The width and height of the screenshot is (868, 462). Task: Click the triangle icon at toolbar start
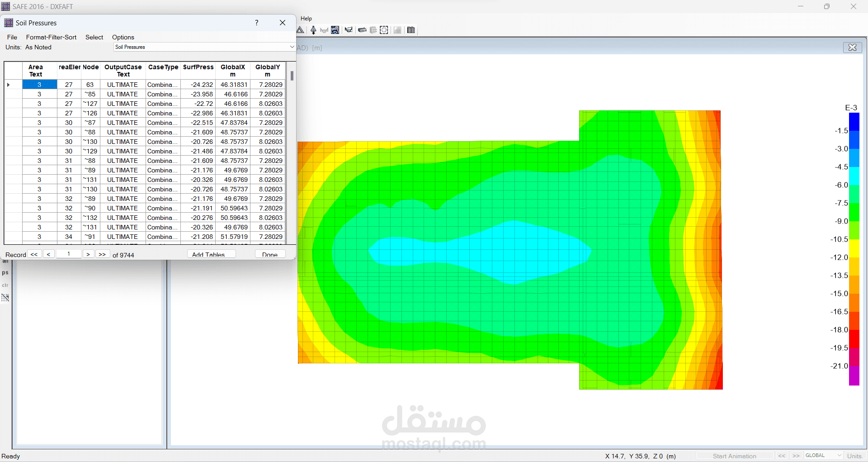point(300,30)
